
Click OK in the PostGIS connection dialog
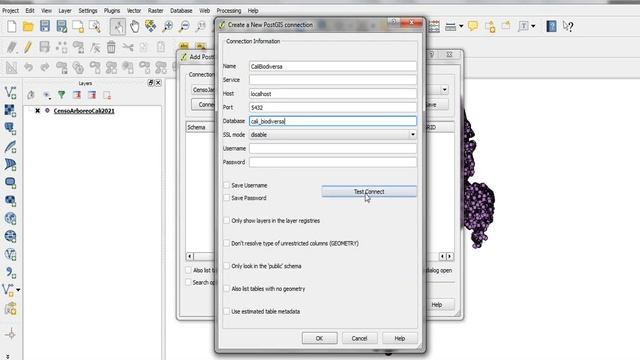(x=319, y=338)
